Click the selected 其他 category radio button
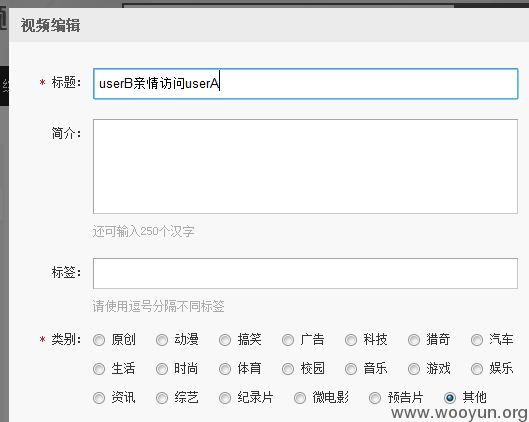Image resolution: width=529 pixels, height=422 pixels. (450, 398)
